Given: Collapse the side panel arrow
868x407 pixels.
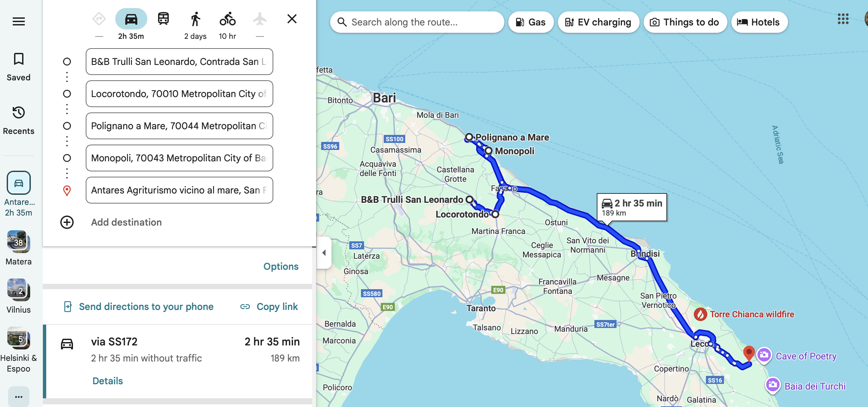Looking at the screenshot, I should [324, 253].
